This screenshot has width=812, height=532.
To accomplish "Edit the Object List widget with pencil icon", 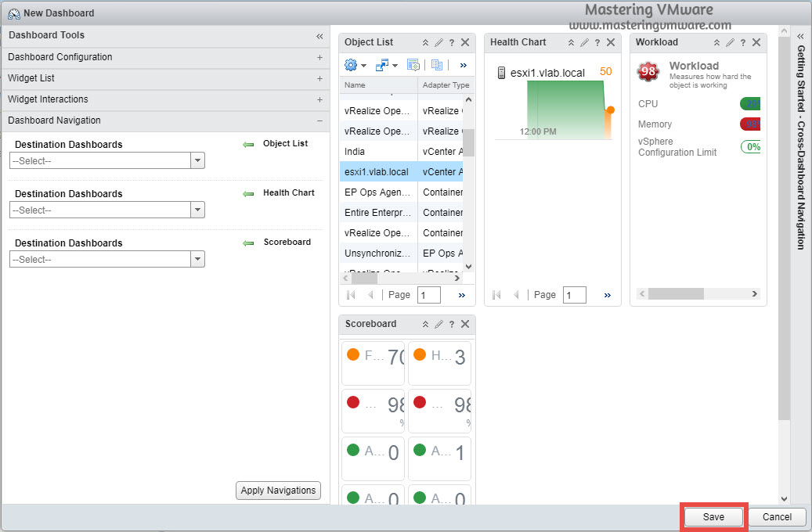I will click(438, 42).
